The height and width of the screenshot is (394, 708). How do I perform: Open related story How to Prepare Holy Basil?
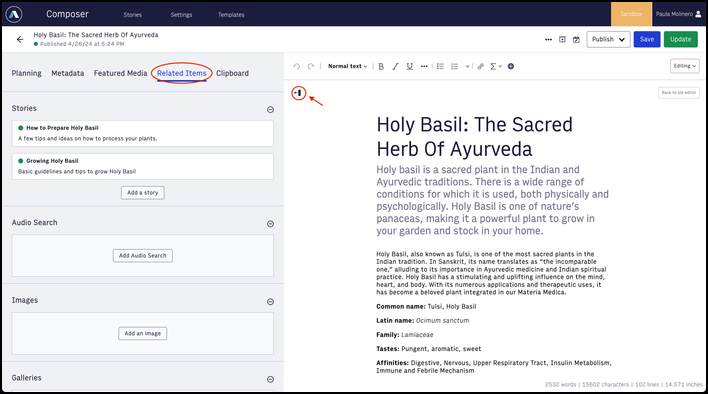[143, 133]
